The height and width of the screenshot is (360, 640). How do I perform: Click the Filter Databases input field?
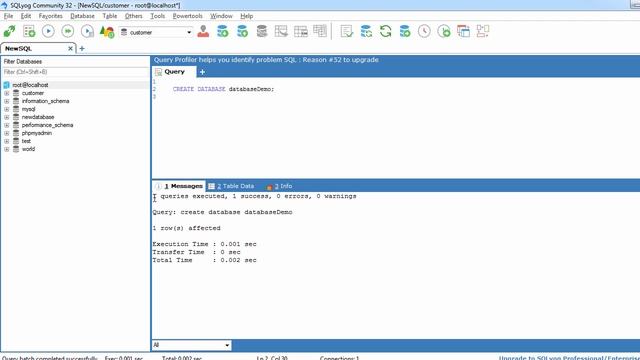pos(76,72)
